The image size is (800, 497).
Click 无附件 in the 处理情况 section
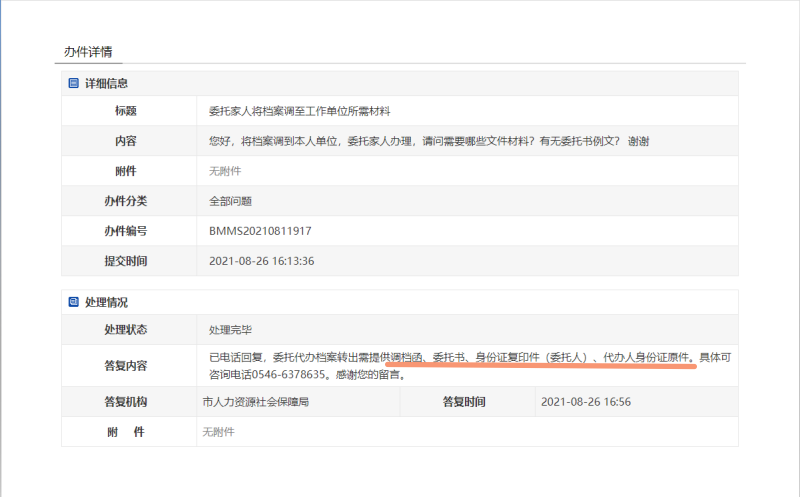point(218,432)
